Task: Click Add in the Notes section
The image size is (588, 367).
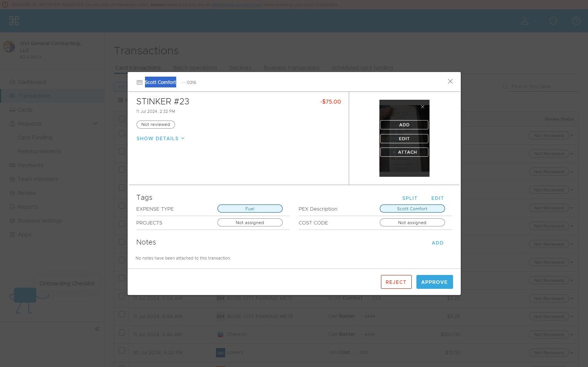Action: click(438, 243)
